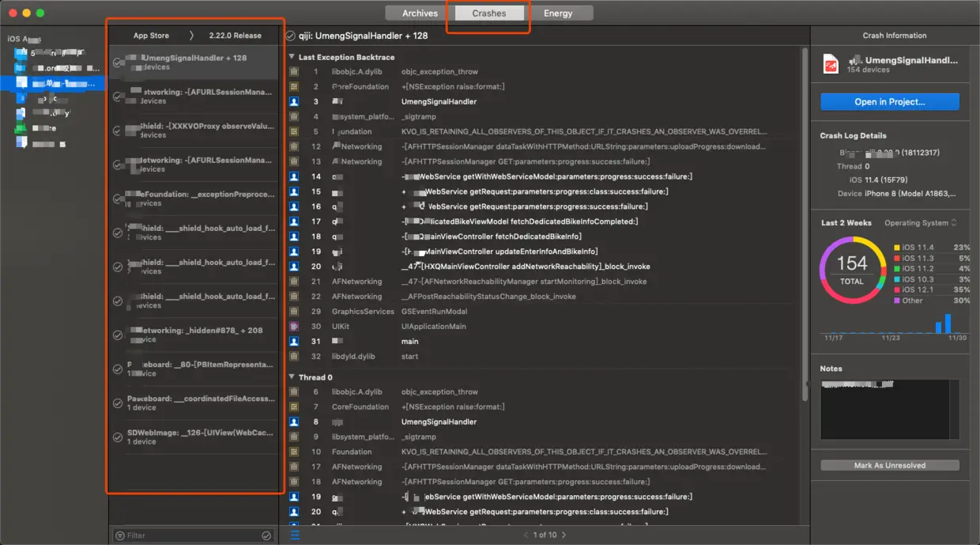Click frame 2 CoreFoundation library icon
The height and width of the screenshot is (545, 980).
point(294,87)
